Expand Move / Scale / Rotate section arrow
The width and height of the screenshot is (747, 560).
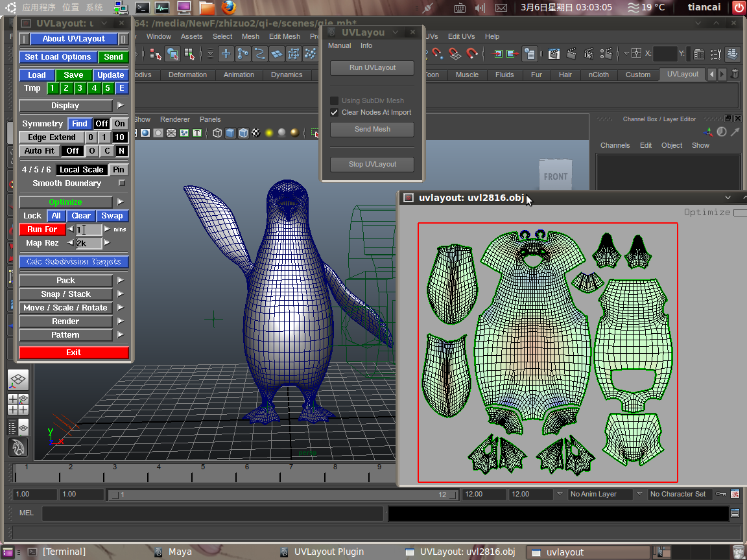pos(121,308)
